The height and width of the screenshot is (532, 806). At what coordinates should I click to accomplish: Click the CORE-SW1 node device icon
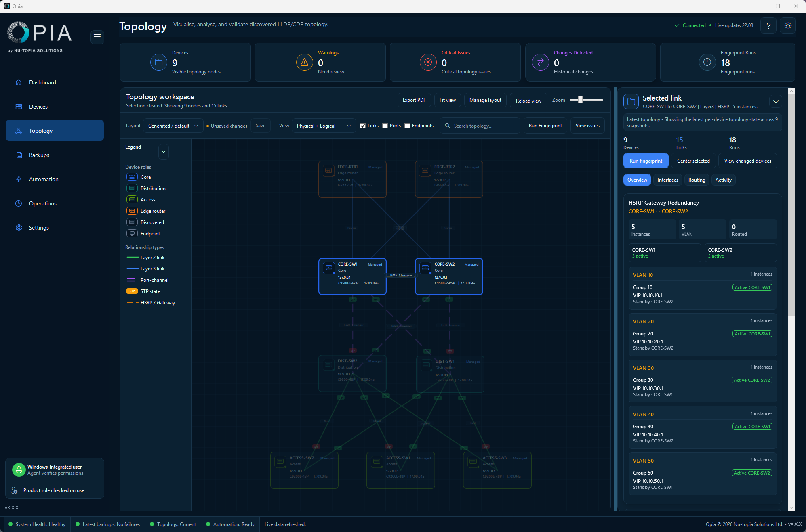point(329,268)
